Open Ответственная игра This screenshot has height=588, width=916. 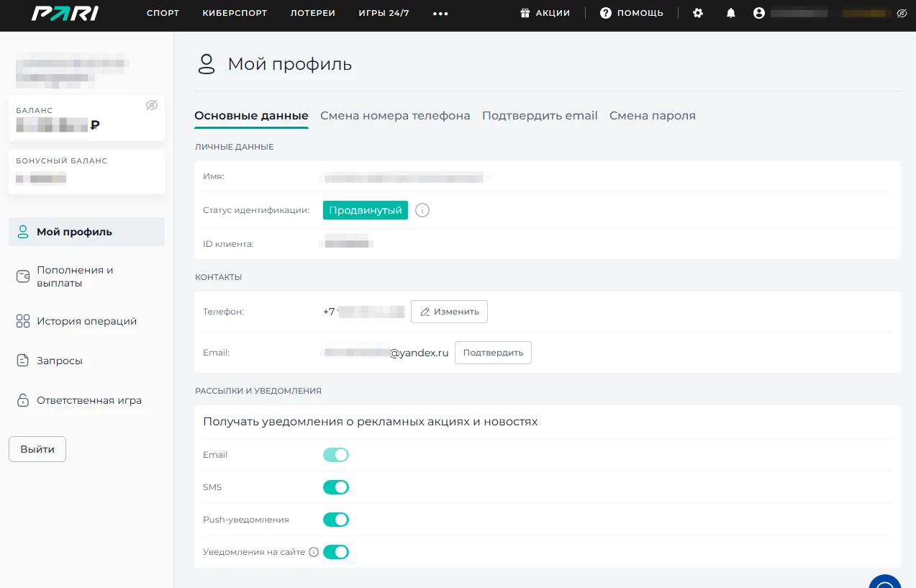pyautogui.click(x=86, y=400)
